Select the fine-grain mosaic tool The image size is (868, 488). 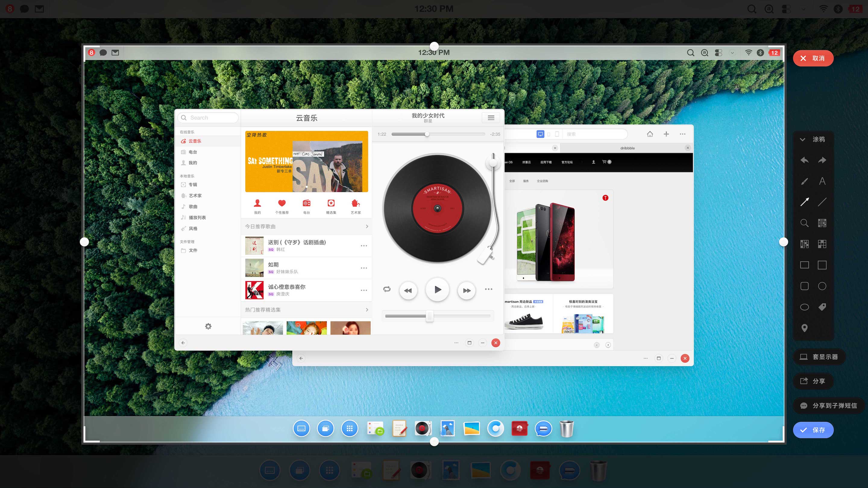point(822,223)
